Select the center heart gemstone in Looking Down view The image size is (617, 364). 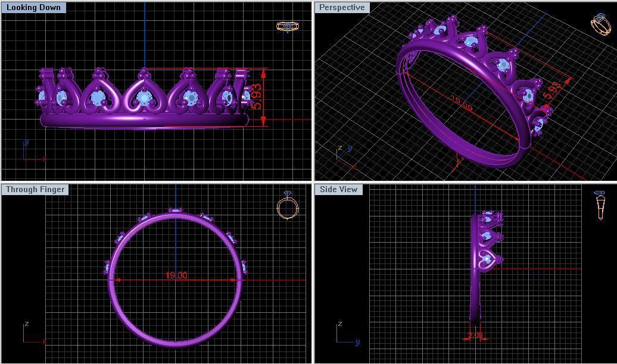144,97
